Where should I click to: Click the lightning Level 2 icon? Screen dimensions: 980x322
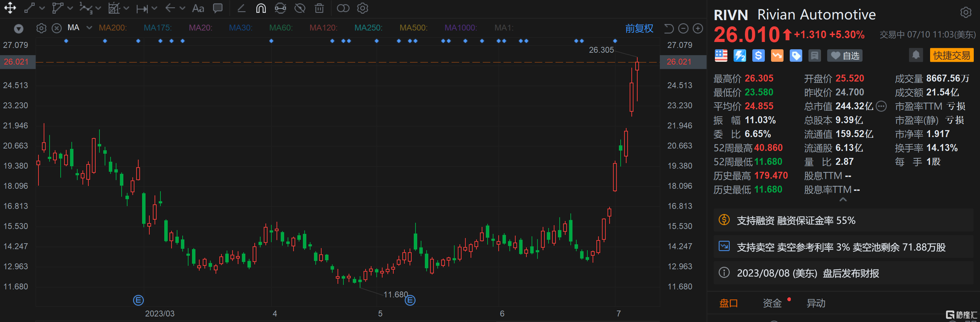pyautogui.click(x=740, y=56)
